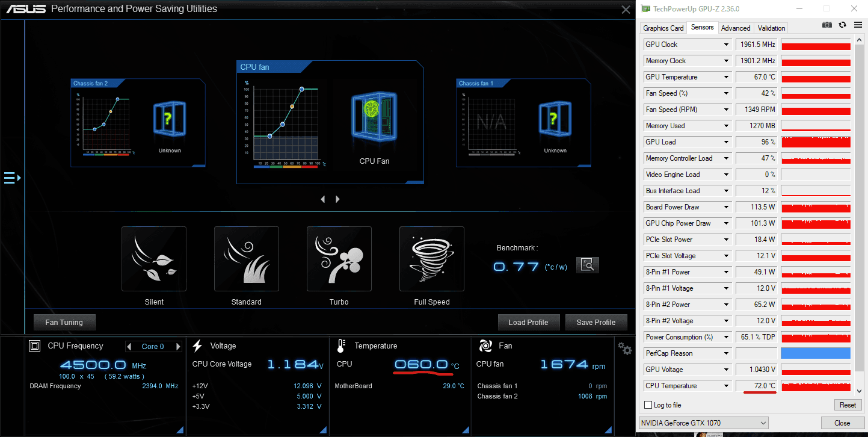Select the Silent fan mode icon

pos(154,259)
